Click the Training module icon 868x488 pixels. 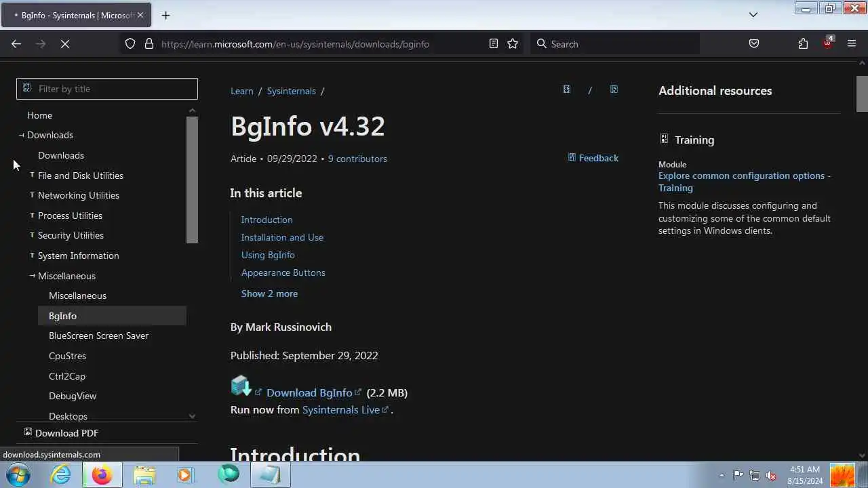point(664,139)
